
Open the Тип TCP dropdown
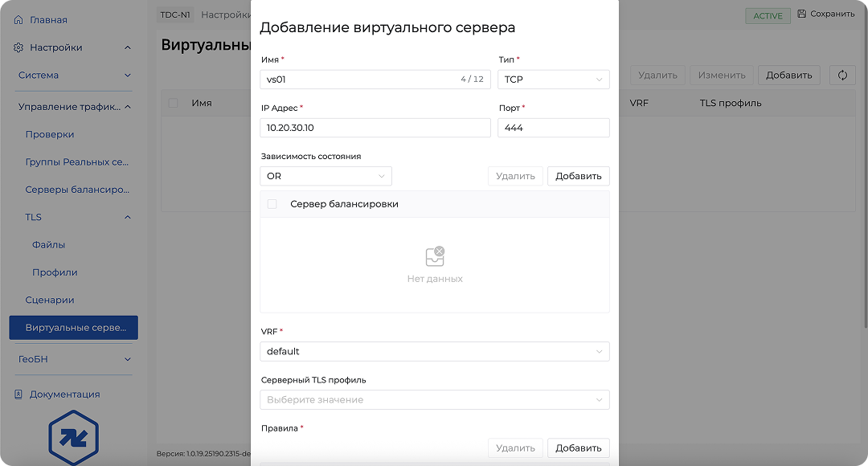[x=553, y=80]
